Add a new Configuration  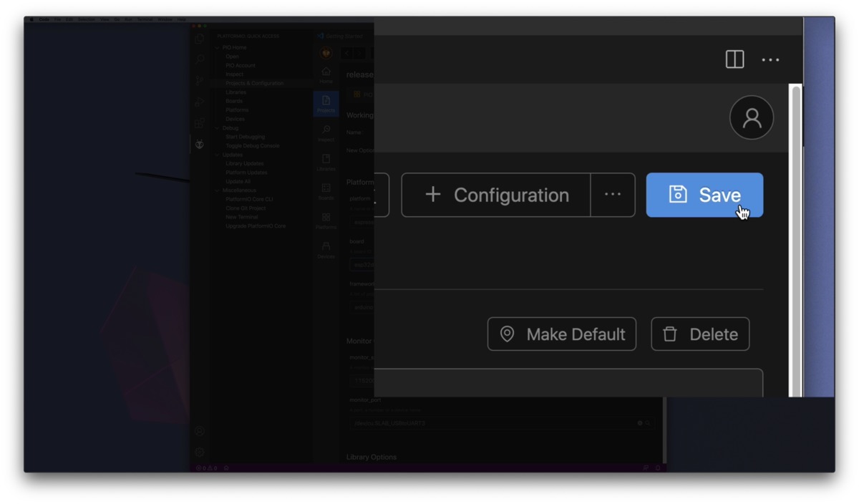tap(496, 195)
